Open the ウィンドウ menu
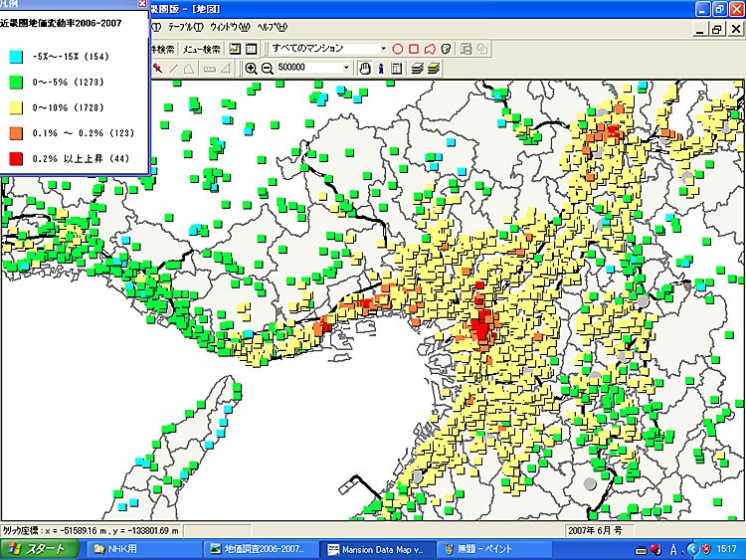The height and width of the screenshot is (560, 746). [229, 27]
